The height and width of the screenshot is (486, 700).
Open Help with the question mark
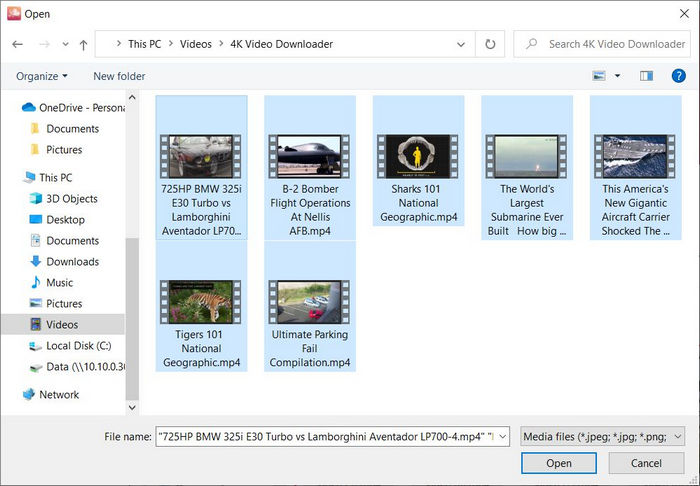(x=679, y=76)
